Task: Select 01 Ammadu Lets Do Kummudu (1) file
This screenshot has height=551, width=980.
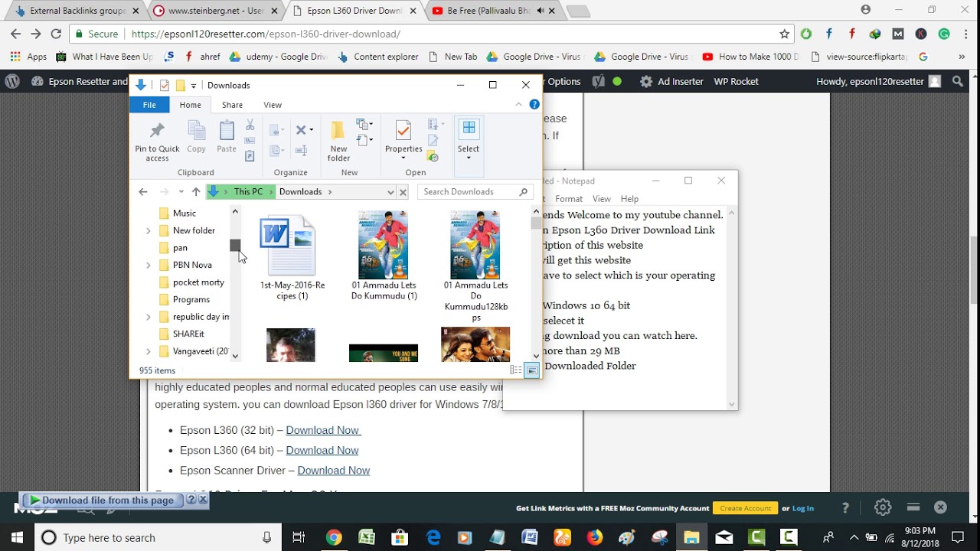Action: (x=384, y=256)
